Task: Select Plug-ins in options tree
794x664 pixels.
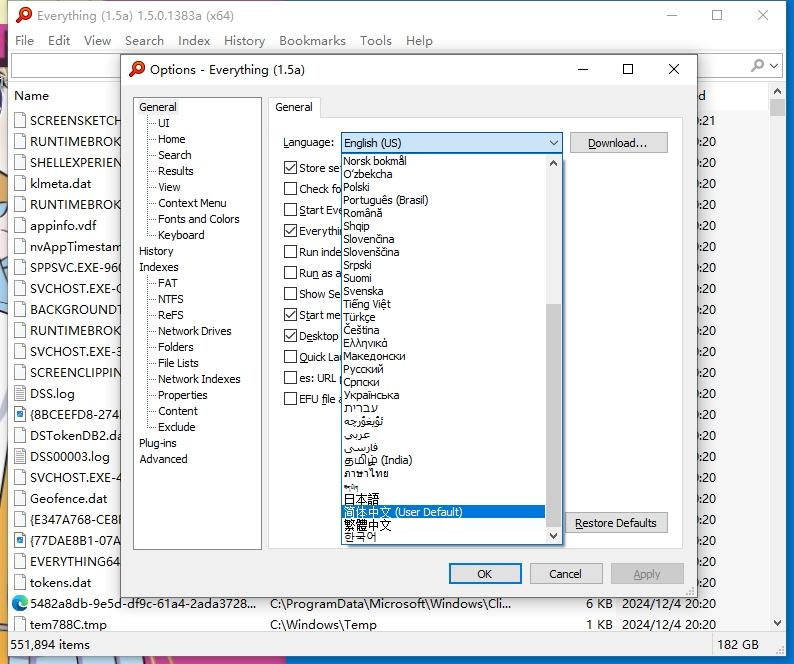Action: [157, 443]
